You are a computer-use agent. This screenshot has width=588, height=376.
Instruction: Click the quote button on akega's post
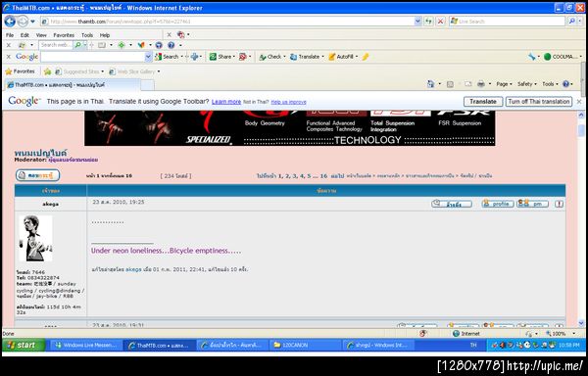click(x=452, y=204)
